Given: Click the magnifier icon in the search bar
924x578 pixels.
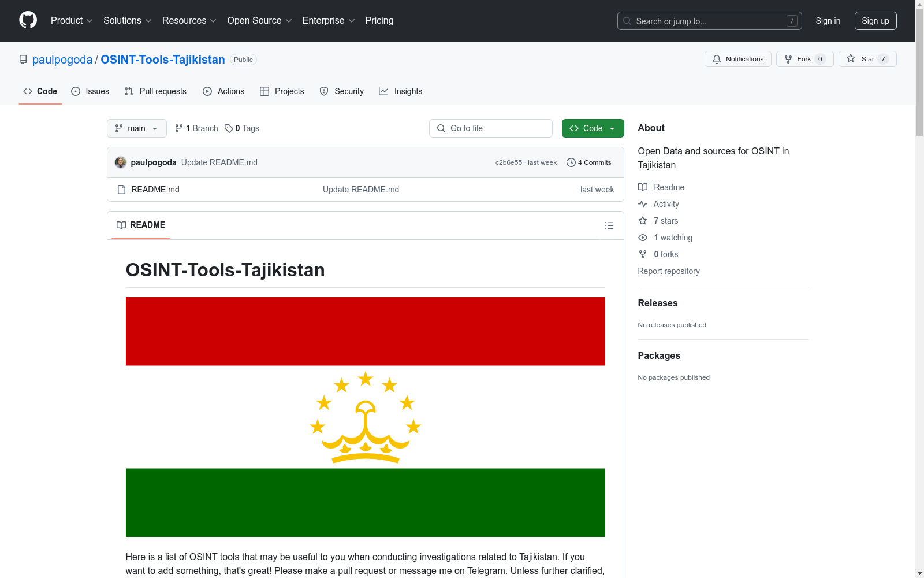Looking at the screenshot, I should [x=627, y=21].
